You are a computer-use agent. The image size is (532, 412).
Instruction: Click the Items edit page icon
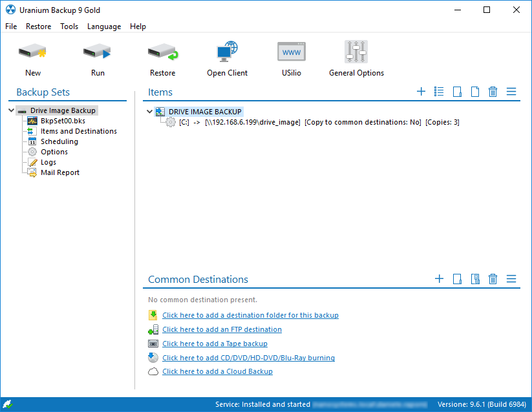(x=457, y=92)
